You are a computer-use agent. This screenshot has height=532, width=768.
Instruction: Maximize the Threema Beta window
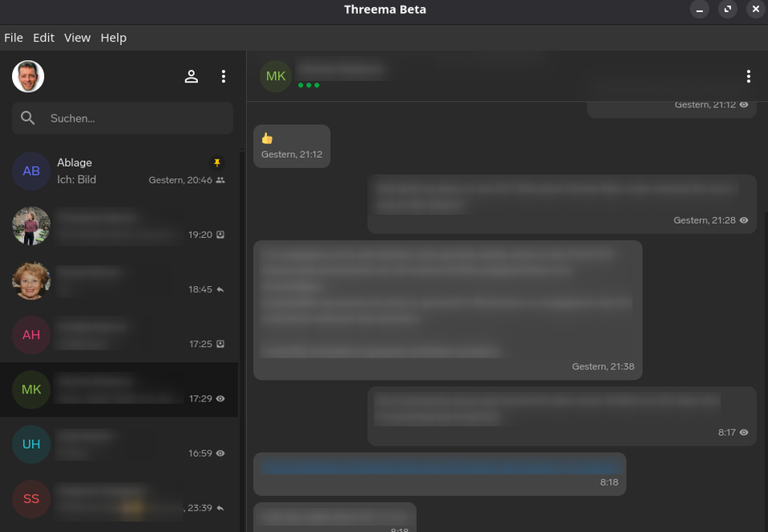728,10
